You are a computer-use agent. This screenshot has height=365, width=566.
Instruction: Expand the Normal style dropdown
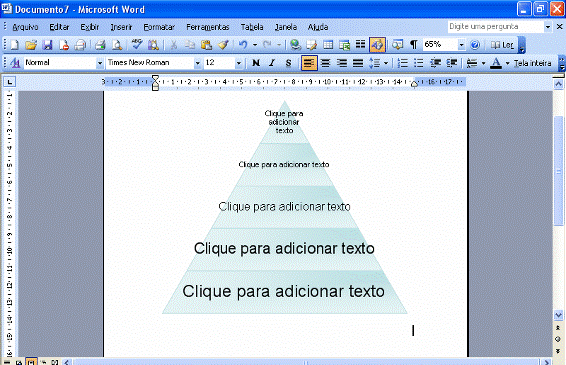(100, 63)
